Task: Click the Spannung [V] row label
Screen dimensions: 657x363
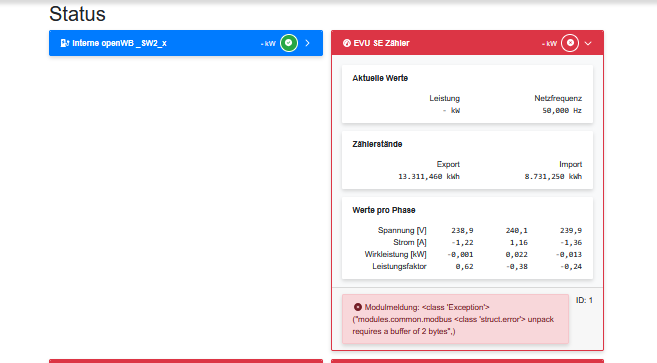Action: coord(402,231)
